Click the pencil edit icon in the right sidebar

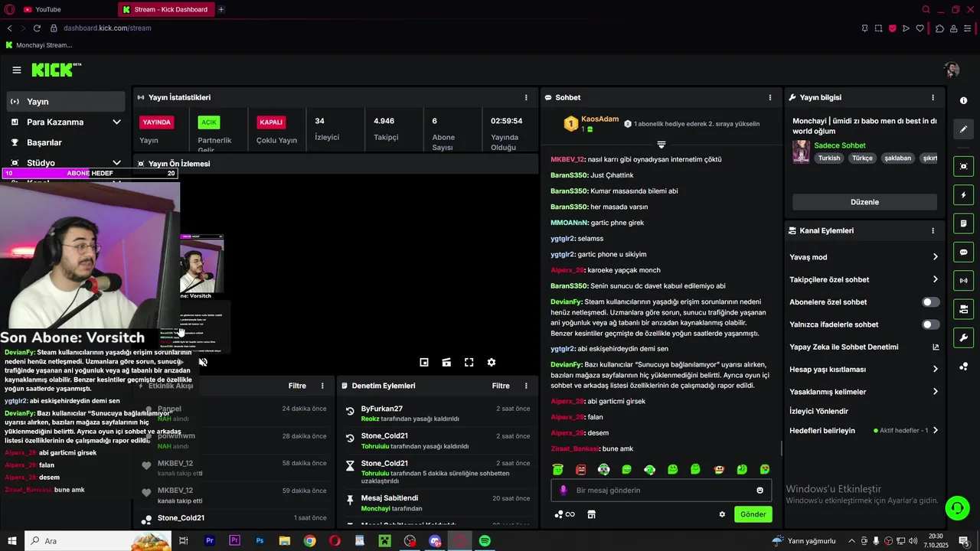coord(963,129)
